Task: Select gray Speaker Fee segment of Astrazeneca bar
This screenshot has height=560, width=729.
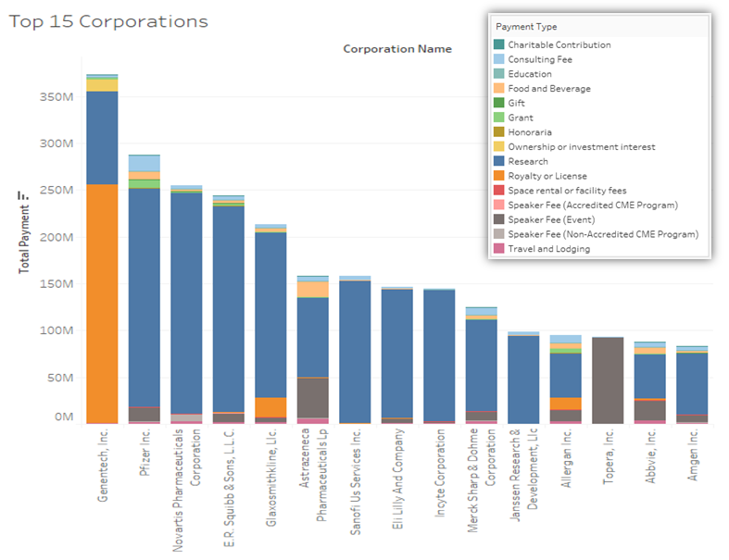Action: coord(313,398)
